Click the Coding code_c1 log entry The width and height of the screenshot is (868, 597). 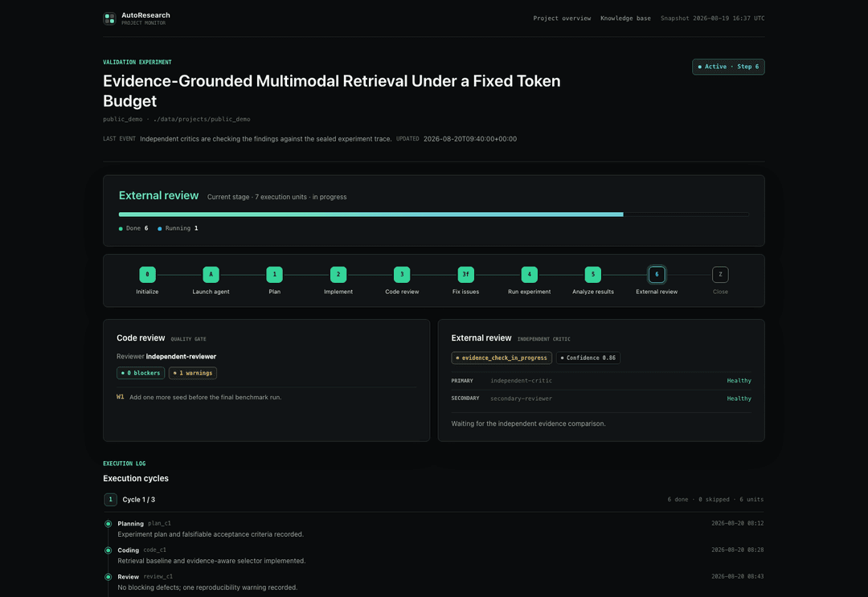click(x=433, y=555)
